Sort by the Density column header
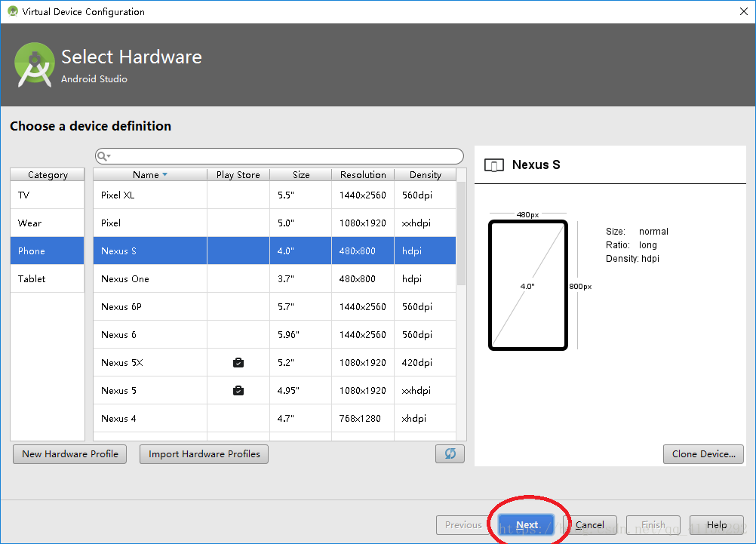The width and height of the screenshot is (756, 544). [x=426, y=174]
